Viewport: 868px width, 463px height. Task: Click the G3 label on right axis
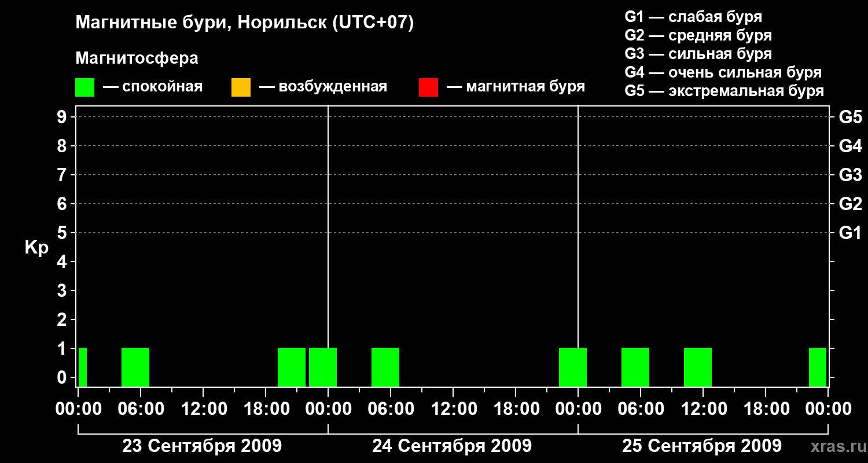(850, 175)
